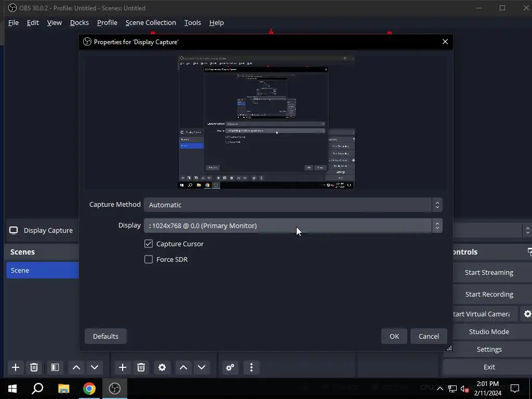Open Settings from the Controls dock
This screenshot has height=399, width=532.
pyautogui.click(x=489, y=349)
